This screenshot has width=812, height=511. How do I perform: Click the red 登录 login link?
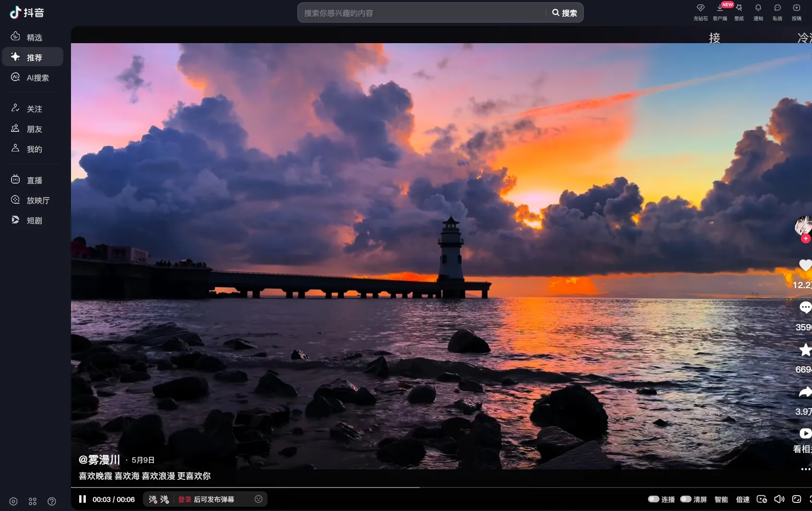pyautogui.click(x=185, y=499)
